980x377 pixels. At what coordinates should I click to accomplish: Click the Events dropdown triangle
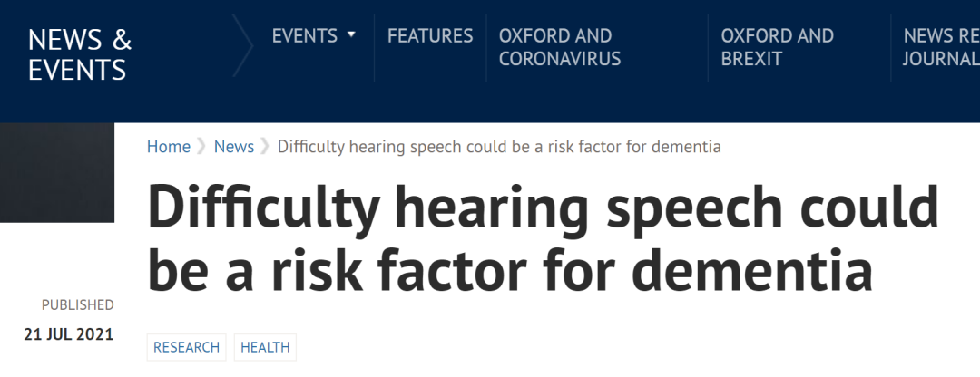pyautogui.click(x=351, y=35)
